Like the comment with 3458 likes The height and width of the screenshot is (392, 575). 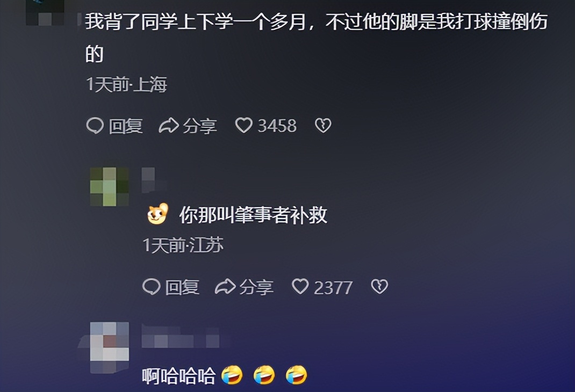pos(243,125)
